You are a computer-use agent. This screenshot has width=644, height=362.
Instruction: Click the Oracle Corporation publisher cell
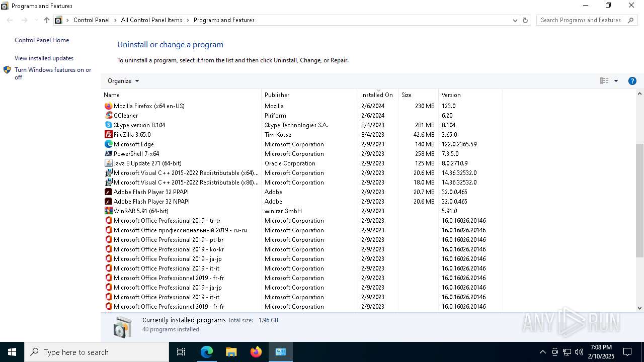tap(290, 163)
